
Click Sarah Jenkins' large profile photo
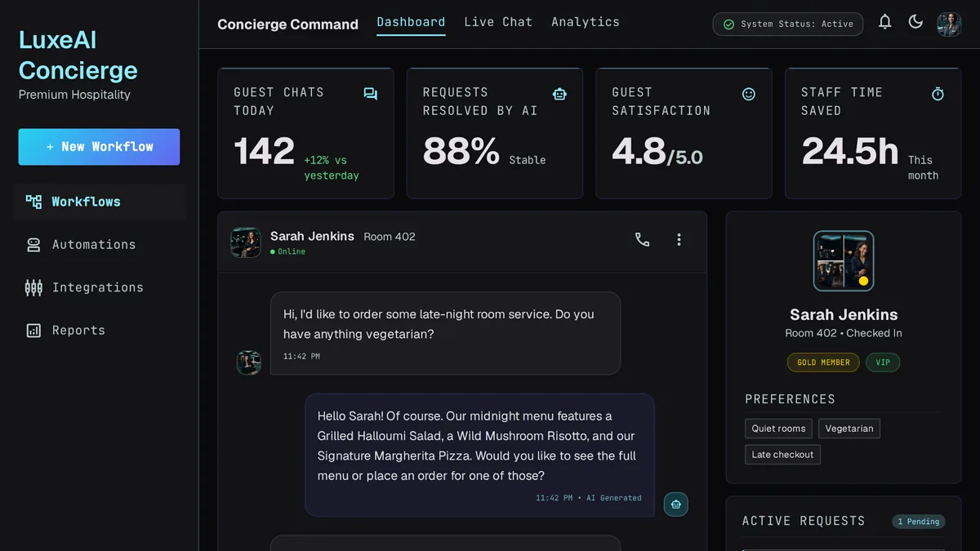[x=844, y=261]
